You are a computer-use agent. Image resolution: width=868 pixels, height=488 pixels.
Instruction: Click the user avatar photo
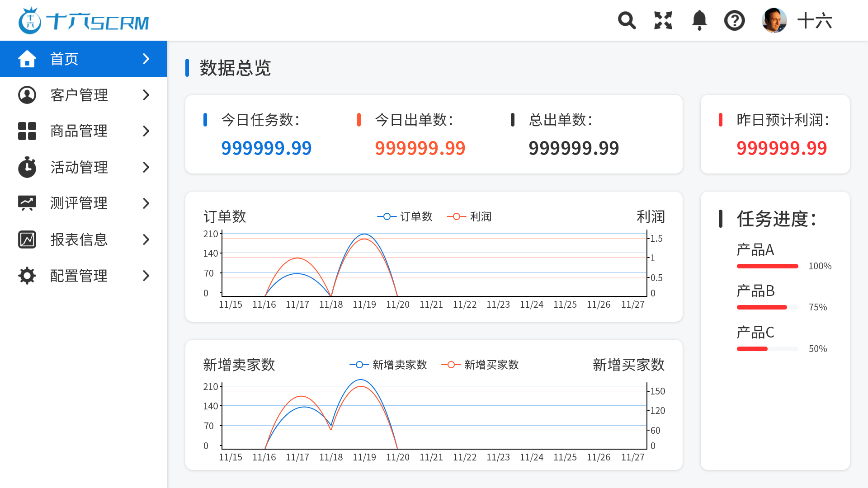(x=774, y=20)
